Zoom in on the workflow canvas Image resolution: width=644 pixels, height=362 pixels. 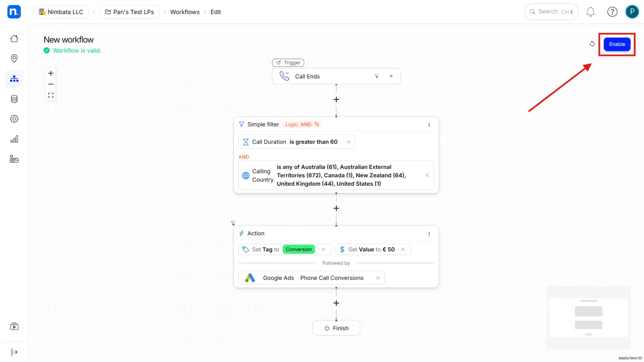51,73
